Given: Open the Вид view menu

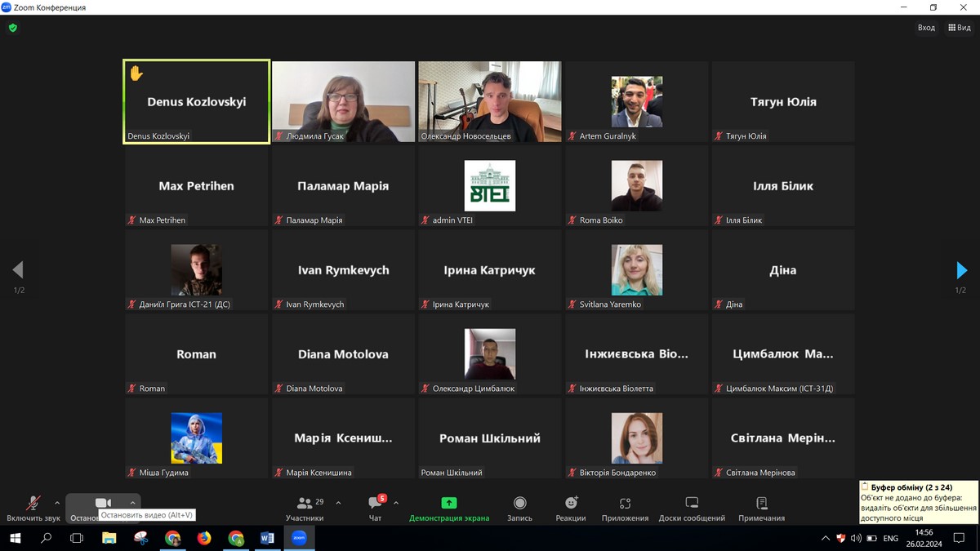Looking at the screenshot, I should (x=960, y=28).
